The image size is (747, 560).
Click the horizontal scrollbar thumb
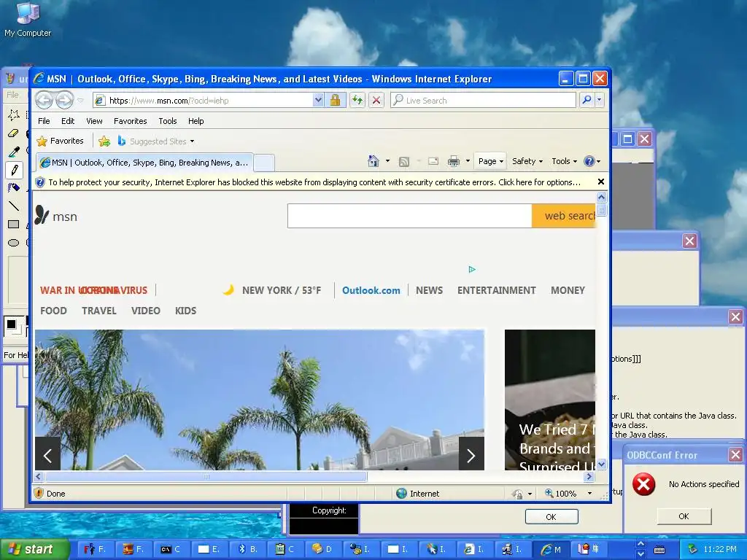206,477
